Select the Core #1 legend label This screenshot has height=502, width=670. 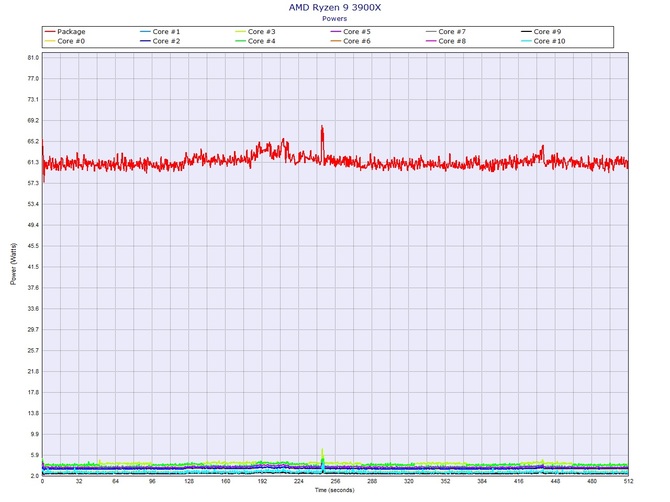tap(166, 32)
